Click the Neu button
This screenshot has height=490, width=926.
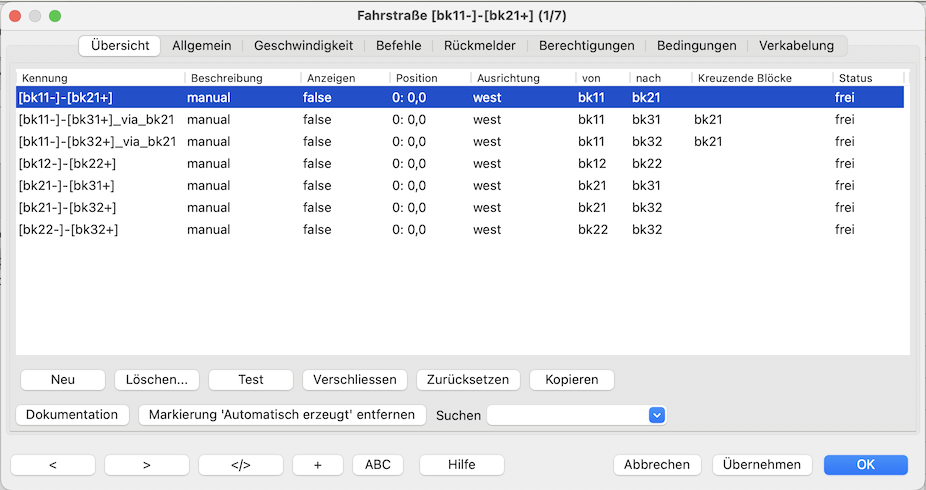(x=63, y=380)
